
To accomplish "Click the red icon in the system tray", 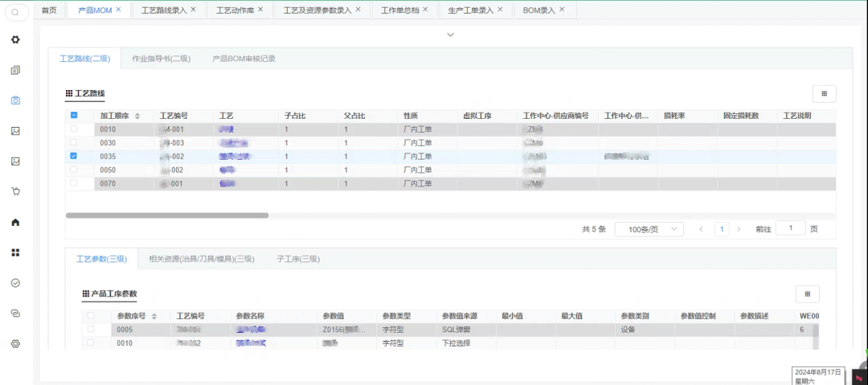I will point(859,377).
